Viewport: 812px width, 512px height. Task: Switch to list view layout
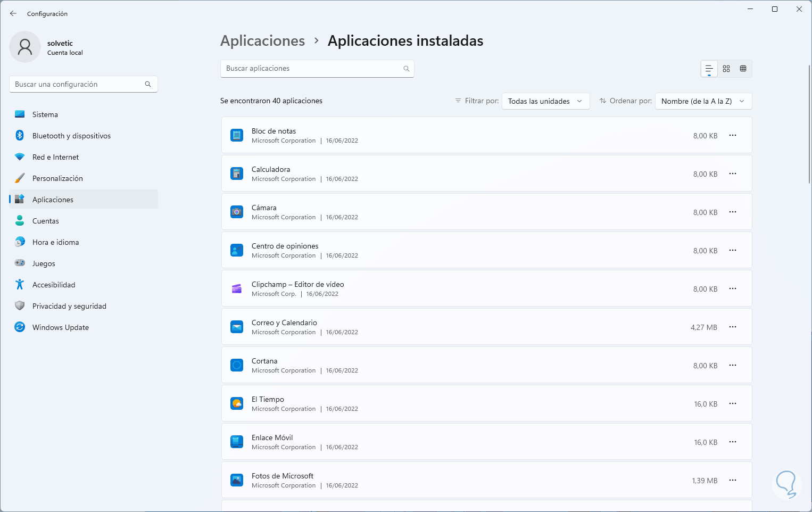(709, 69)
